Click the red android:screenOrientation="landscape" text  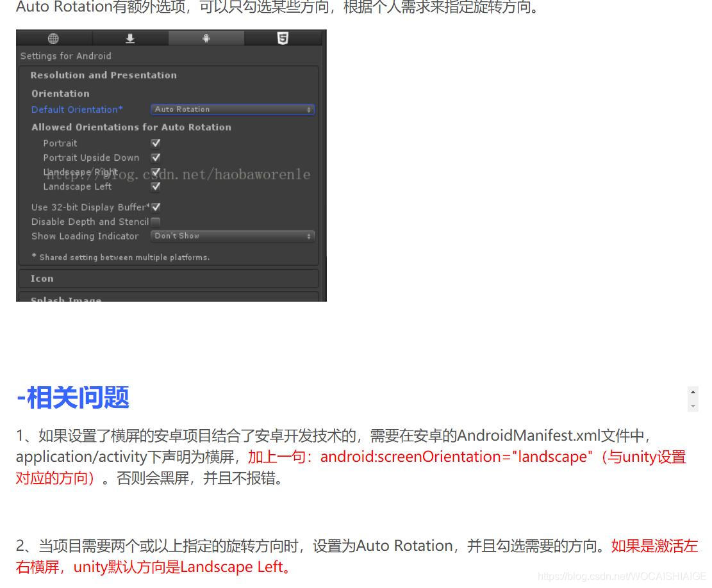pyautogui.click(x=456, y=457)
